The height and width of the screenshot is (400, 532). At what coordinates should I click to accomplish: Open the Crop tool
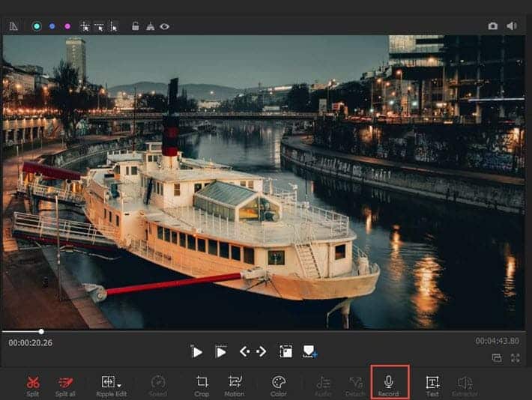click(202, 384)
